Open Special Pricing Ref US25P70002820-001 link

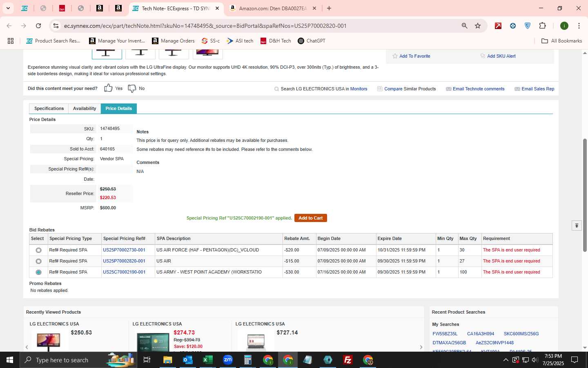coord(124,261)
